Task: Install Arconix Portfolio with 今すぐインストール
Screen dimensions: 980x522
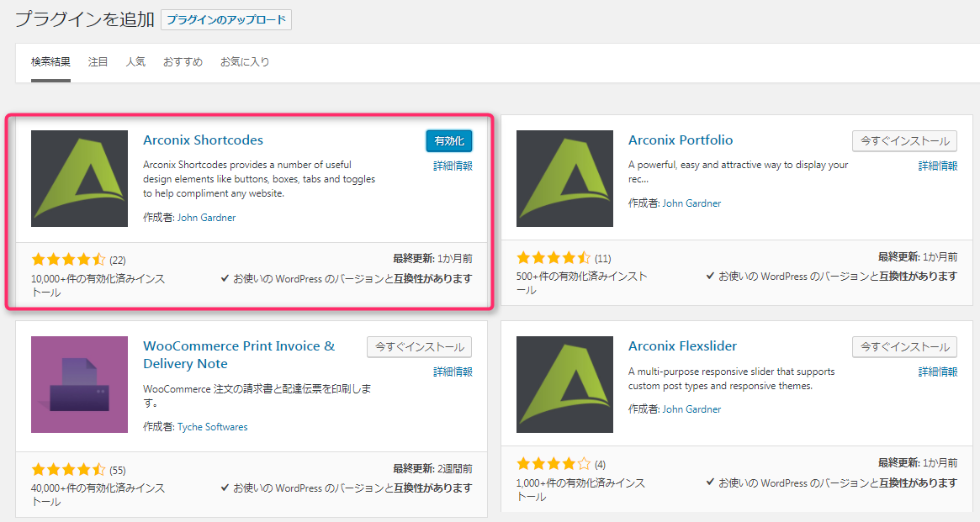Action: [x=904, y=141]
